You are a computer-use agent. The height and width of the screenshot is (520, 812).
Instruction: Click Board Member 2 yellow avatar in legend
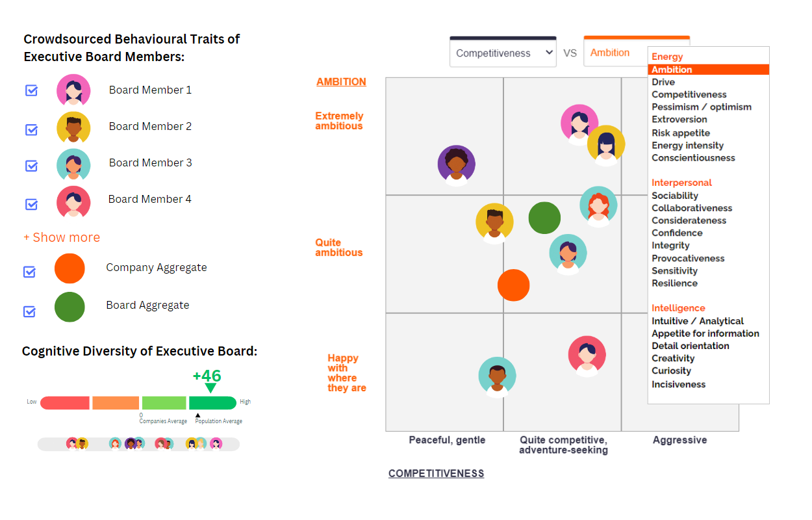pyautogui.click(x=73, y=127)
